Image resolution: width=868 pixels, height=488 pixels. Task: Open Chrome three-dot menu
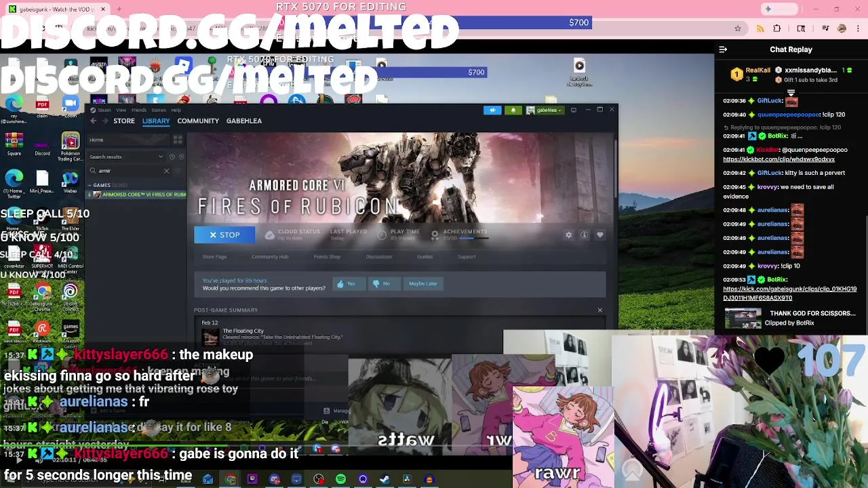click(x=857, y=28)
